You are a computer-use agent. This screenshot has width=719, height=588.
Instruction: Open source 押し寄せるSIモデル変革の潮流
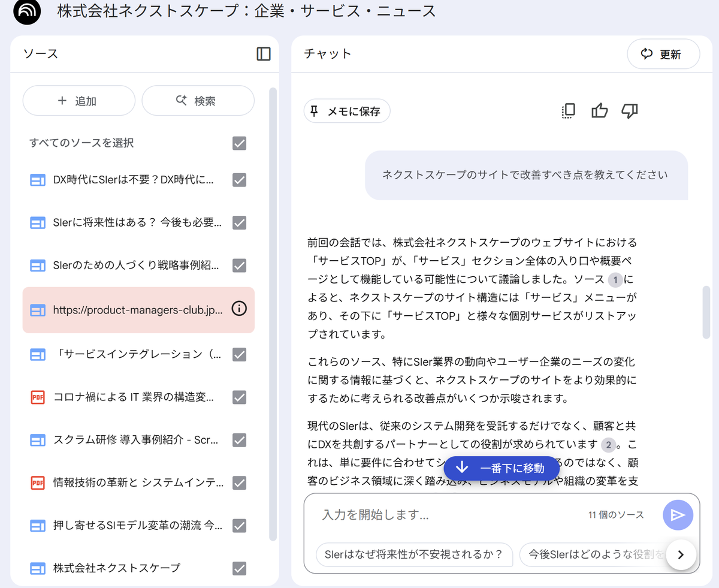[x=137, y=526]
